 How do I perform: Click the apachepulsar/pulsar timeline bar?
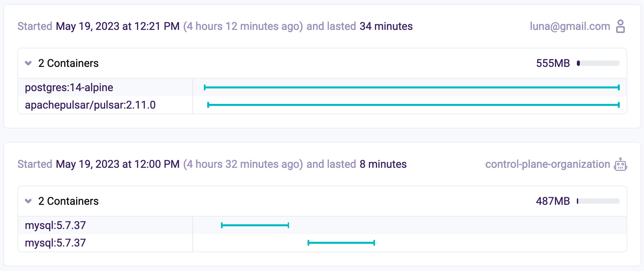pos(413,105)
